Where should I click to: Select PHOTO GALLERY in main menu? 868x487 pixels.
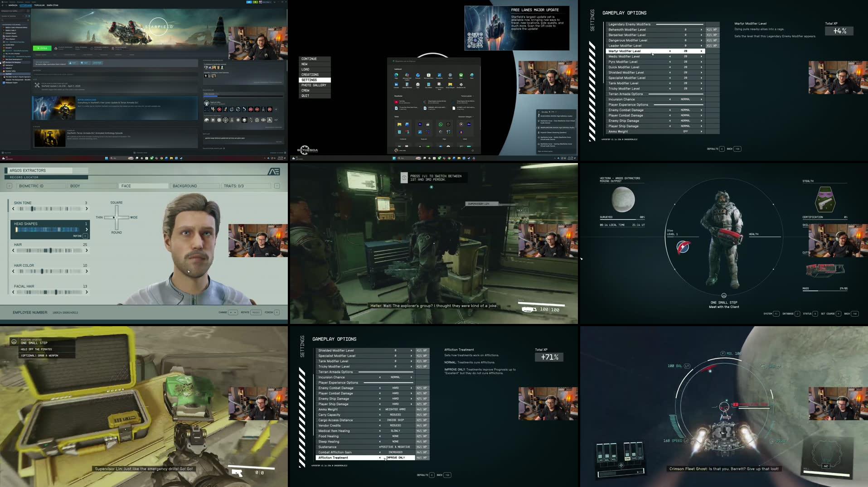click(314, 85)
